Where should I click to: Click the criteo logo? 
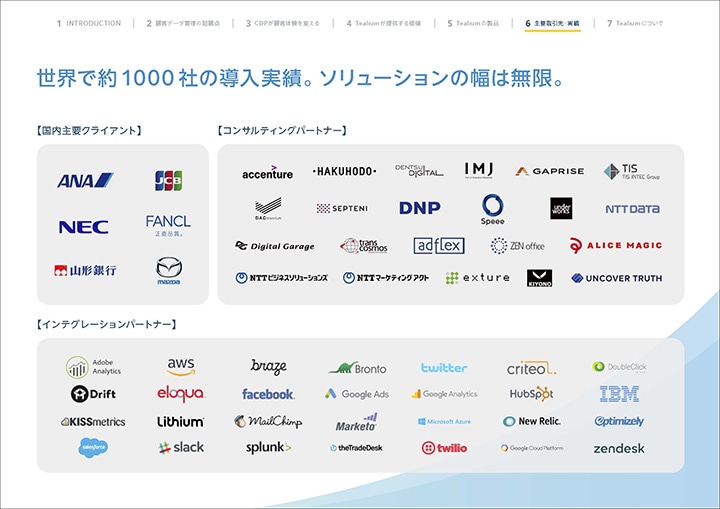pyautogui.click(x=531, y=368)
